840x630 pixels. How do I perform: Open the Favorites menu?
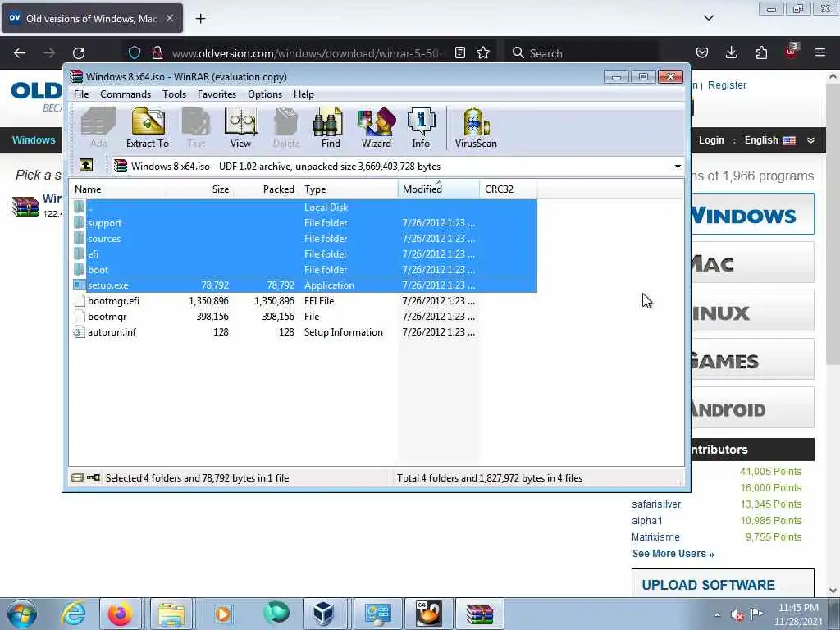tap(217, 94)
